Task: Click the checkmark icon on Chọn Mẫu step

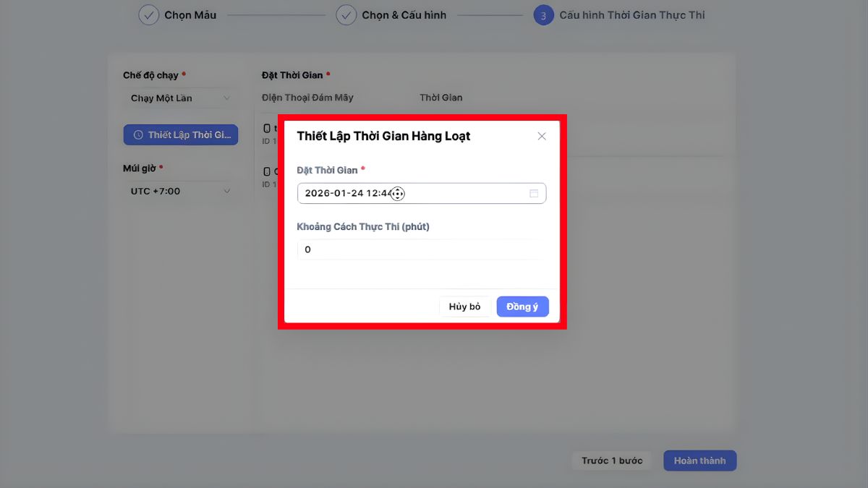Action: (x=149, y=14)
